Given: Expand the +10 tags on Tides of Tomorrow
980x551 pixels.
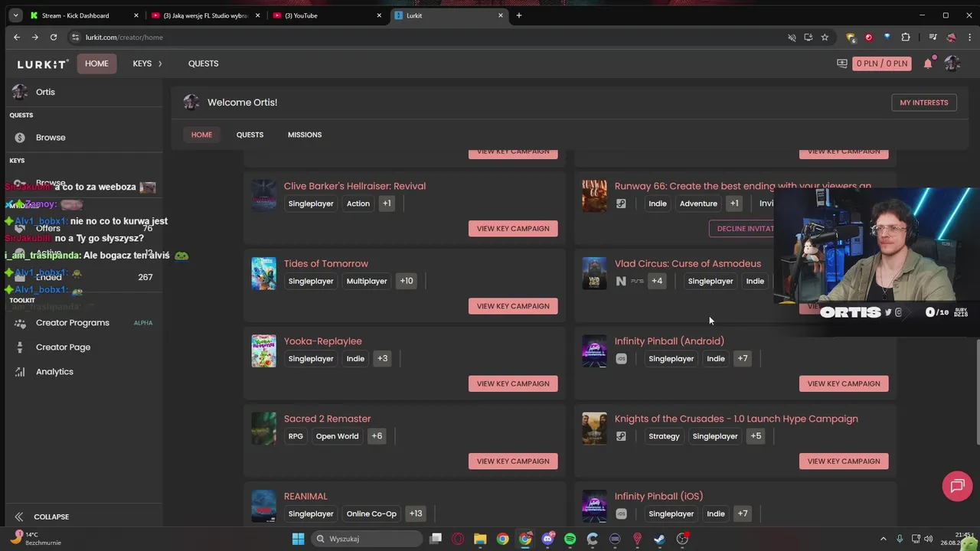Looking at the screenshot, I should [407, 281].
